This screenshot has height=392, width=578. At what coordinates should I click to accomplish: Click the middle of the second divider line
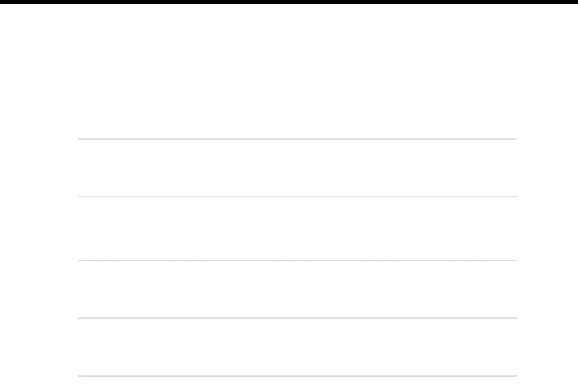[297, 197]
